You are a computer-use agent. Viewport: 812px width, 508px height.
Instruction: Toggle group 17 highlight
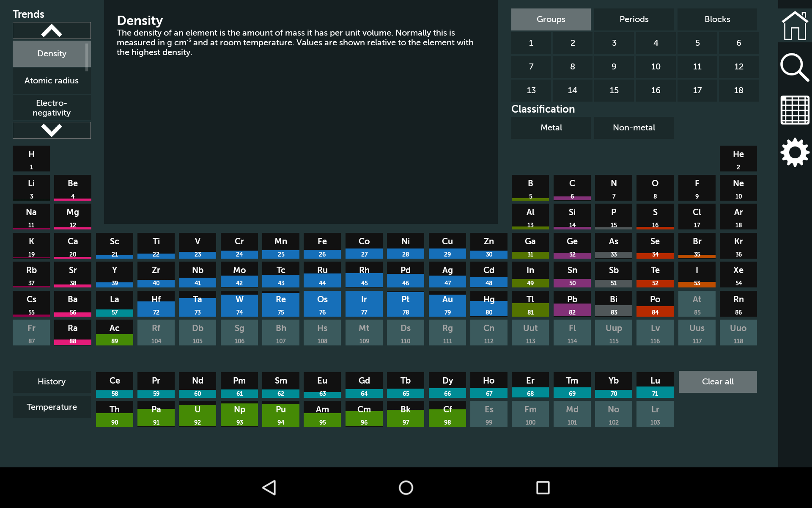point(697,90)
